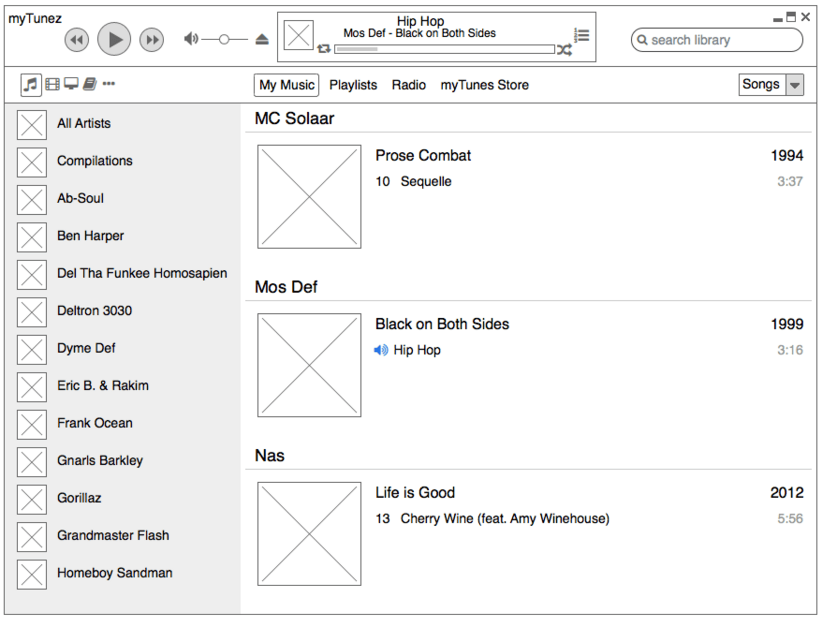822x620 pixels.
Task: Click the playing indicator speaker next to Hip Hop
Action: tap(380, 350)
